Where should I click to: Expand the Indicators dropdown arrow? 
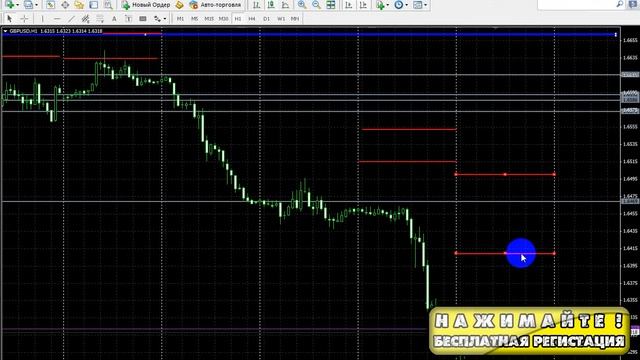[x=387, y=5]
